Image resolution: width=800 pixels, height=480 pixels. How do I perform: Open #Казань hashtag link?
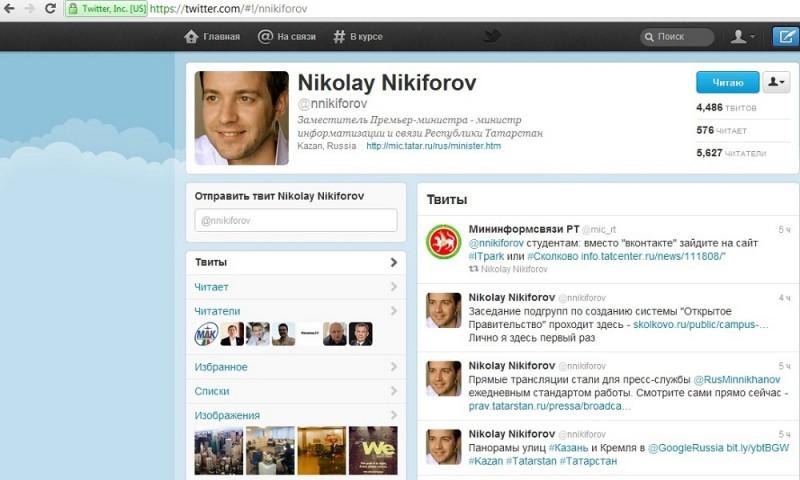pos(568,448)
